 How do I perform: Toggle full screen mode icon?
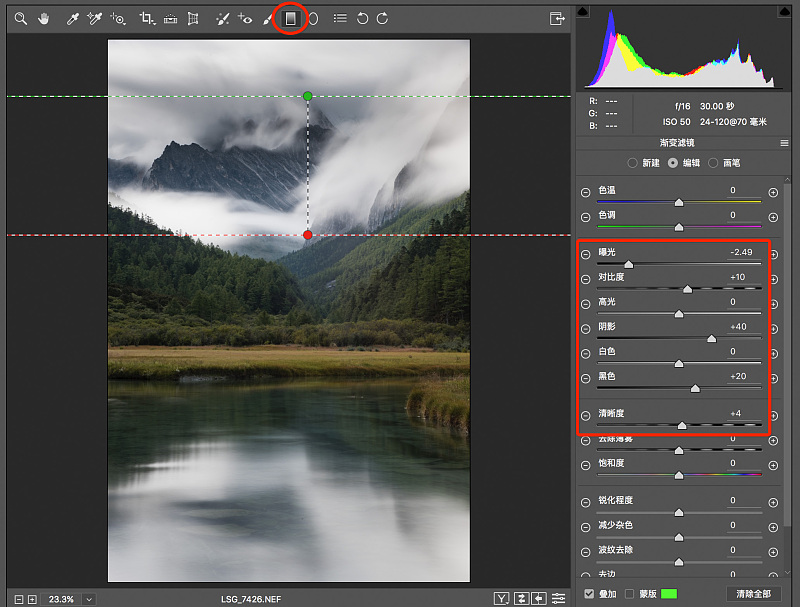557,19
